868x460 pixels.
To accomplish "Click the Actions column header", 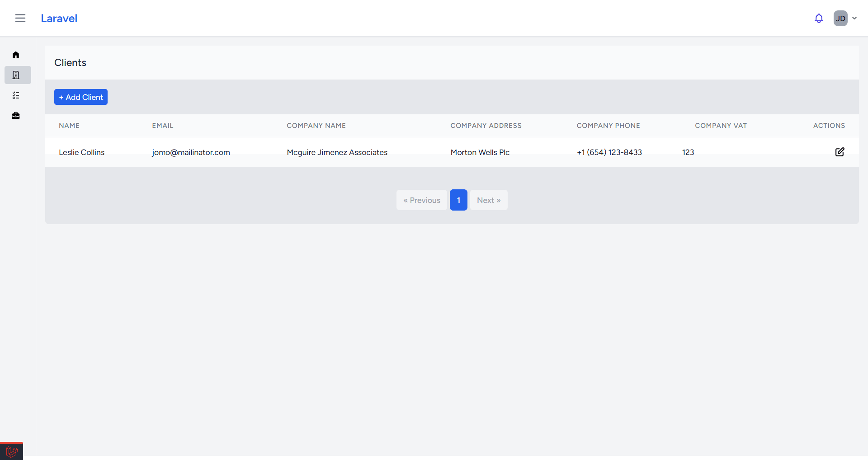I will [x=829, y=126].
